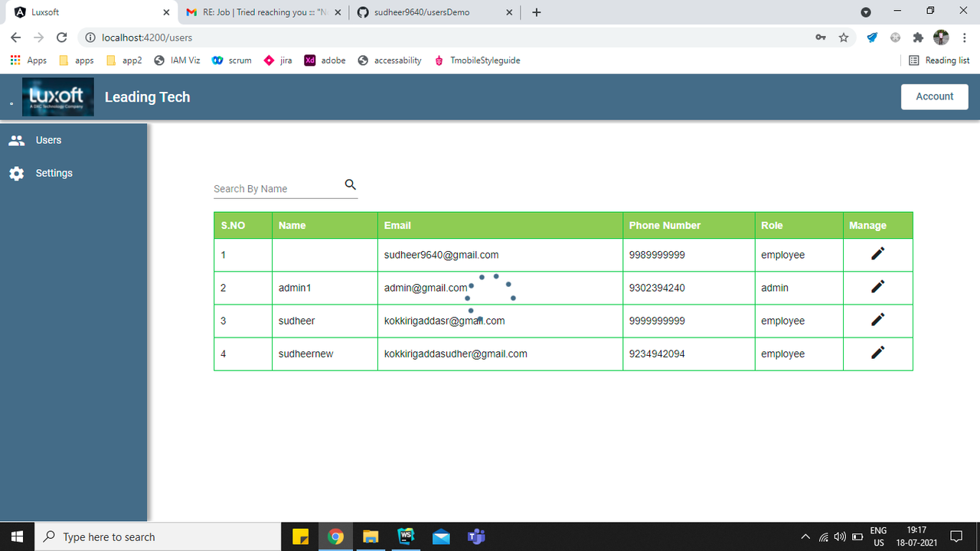Image resolution: width=980 pixels, height=551 pixels.
Task: Go back with the browser back arrow
Action: point(16,37)
